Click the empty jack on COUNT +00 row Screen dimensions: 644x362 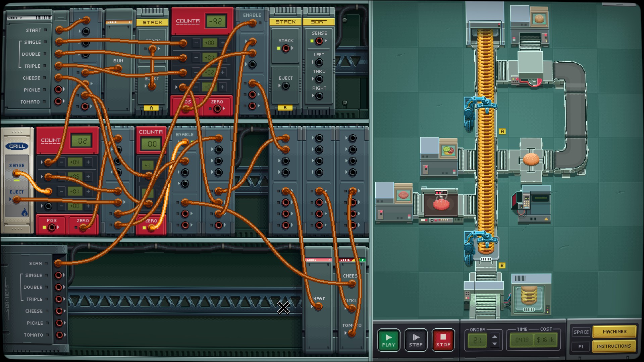coord(48,206)
